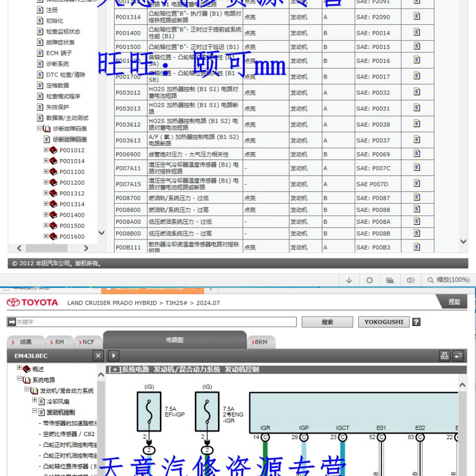
Task: Open document icon for P008B00 row
Action: point(417,233)
